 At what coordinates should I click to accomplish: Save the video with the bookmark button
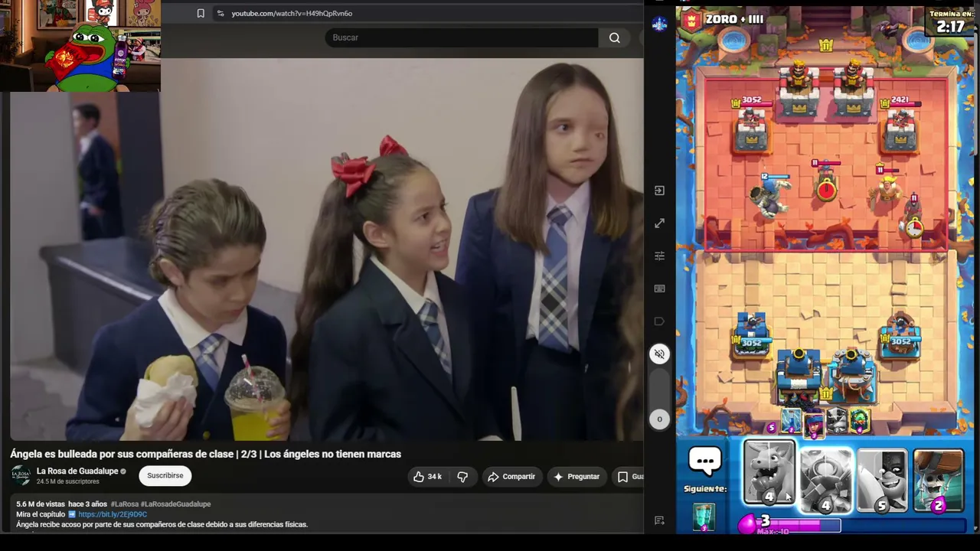coord(629,477)
